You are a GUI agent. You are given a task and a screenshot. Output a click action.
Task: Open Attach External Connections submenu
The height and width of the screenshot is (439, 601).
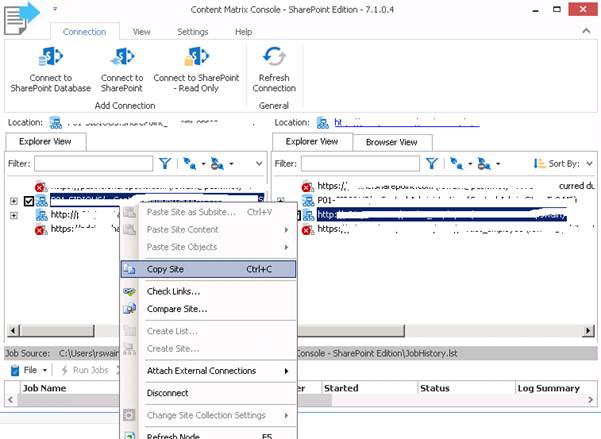click(209, 371)
